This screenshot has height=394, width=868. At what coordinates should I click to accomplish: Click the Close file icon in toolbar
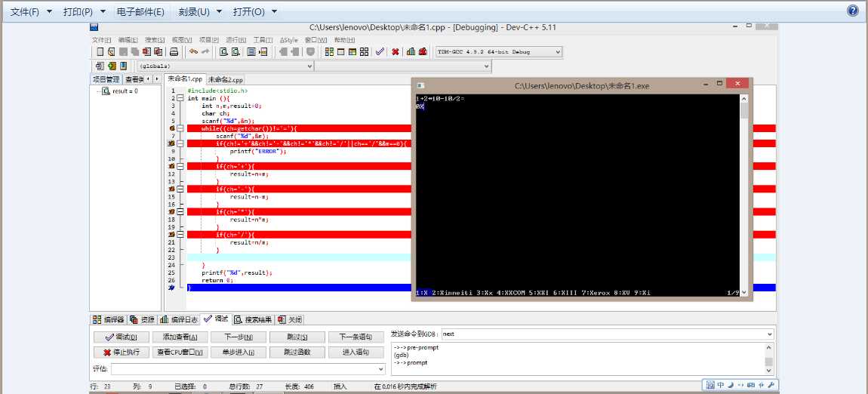pos(146,51)
